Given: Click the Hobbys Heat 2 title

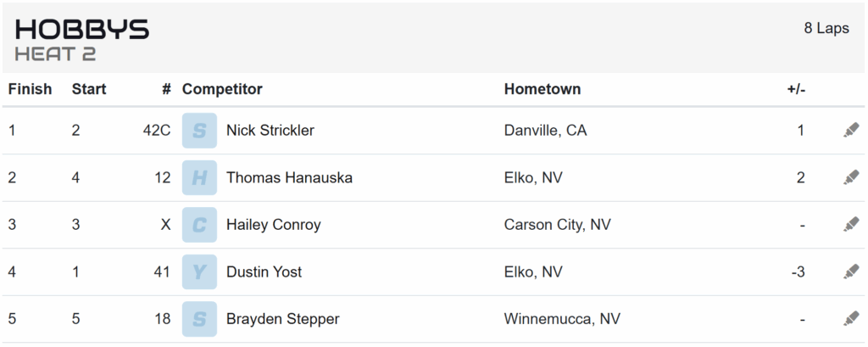Looking at the screenshot, I should click(82, 40).
